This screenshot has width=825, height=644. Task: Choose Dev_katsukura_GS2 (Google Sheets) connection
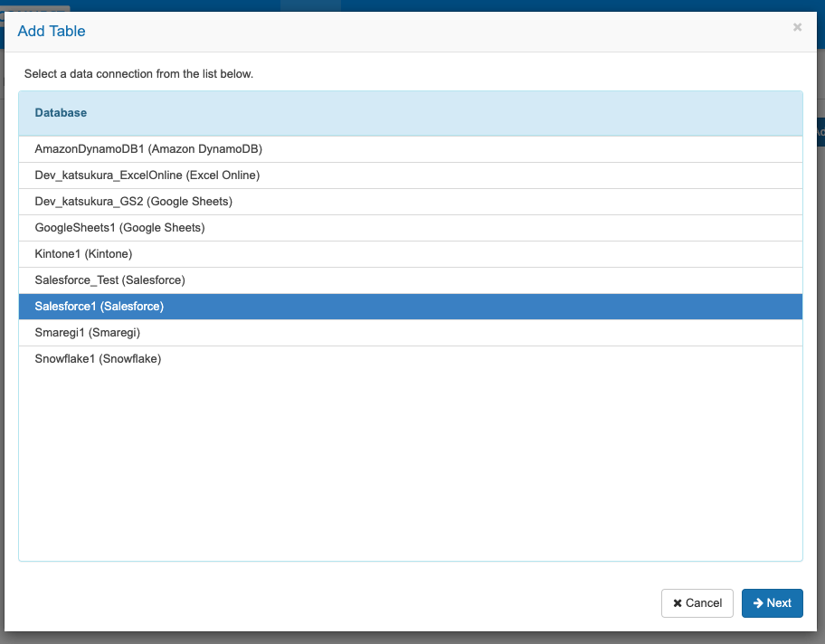[x=411, y=202]
